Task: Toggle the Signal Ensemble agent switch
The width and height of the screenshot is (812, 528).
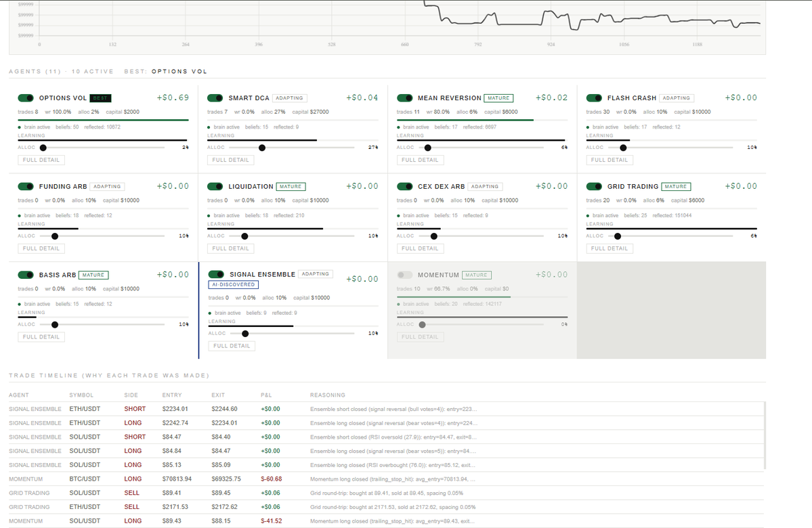Action: 216,274
